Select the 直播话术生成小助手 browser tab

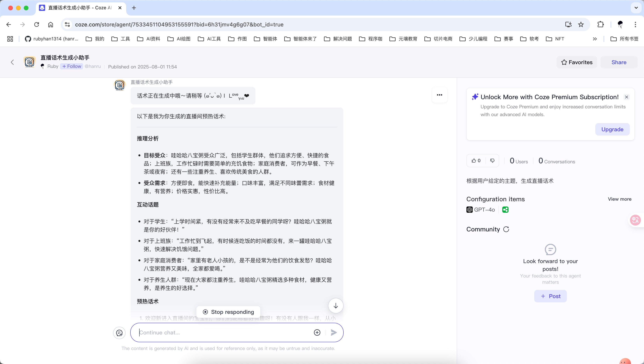(x=75, y=8)
